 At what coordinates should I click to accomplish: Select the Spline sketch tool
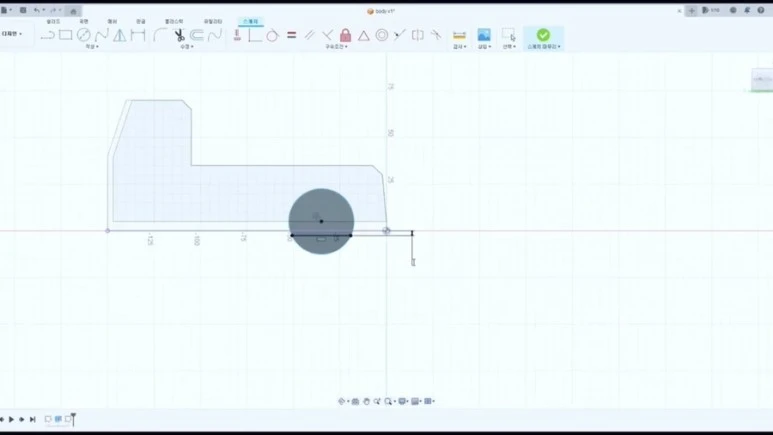[x=102, y=35]
